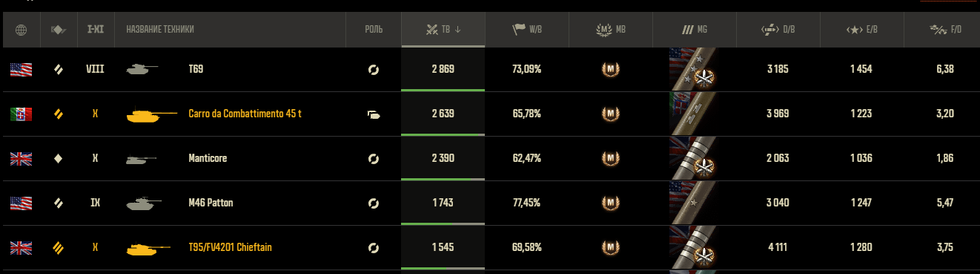Click Carro da Combattimento role icon
Image resolution: width=980 pixels, height=274 pixels.
374,114
